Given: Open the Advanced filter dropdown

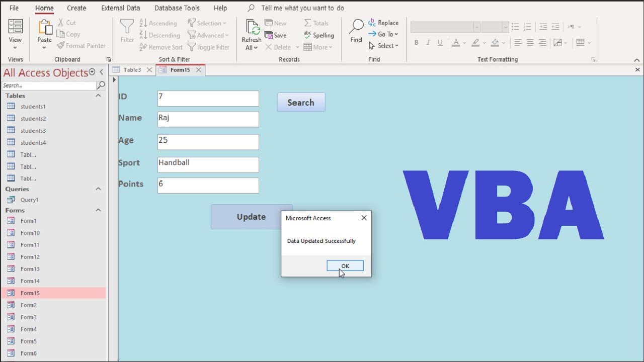Looking at the screenshot, I should (208, 35).
